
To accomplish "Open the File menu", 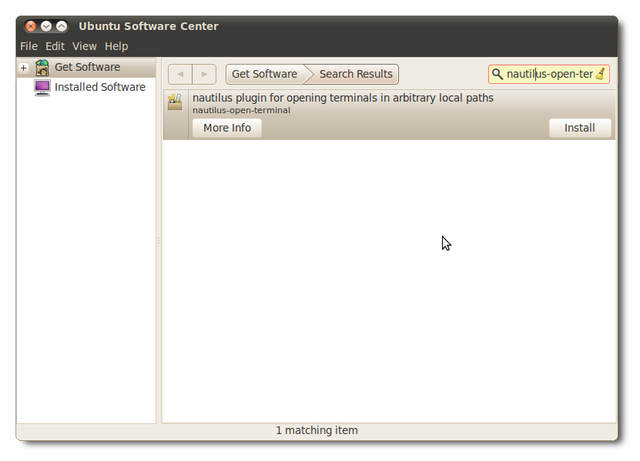I will [29, 46].
